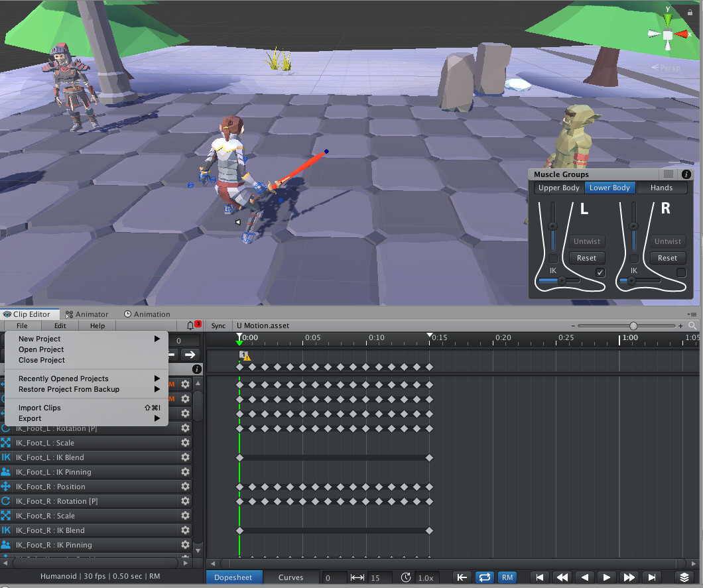This screenshot has height=588, width=703.
Task: Toggle loop playback in the transport bar
Action: [x=485, y=577]
